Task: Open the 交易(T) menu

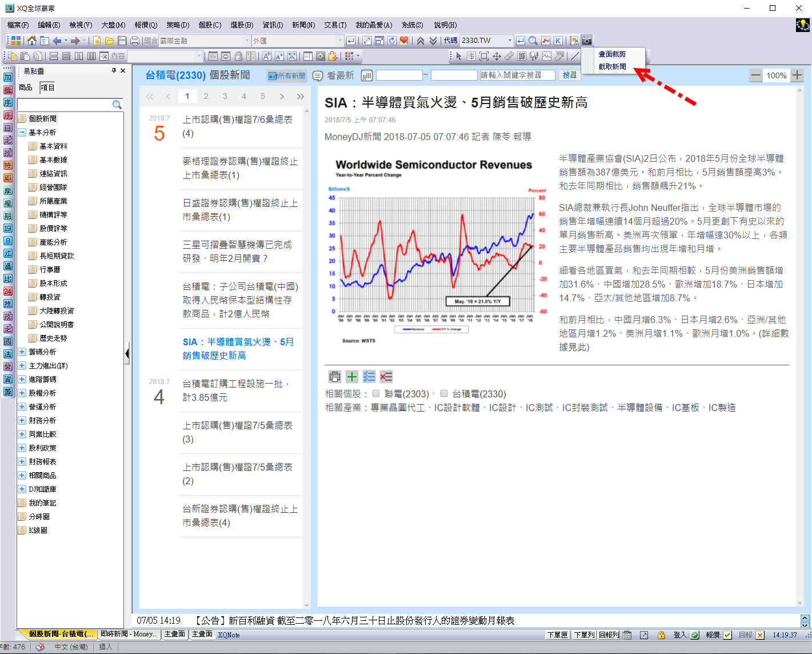Action: coord(335,25)
